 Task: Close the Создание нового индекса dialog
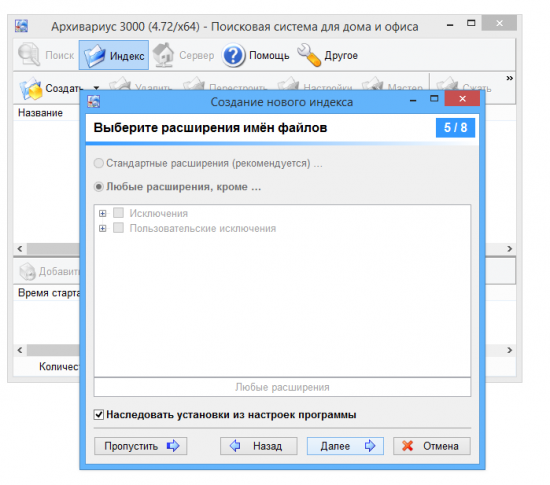point(462,99)
